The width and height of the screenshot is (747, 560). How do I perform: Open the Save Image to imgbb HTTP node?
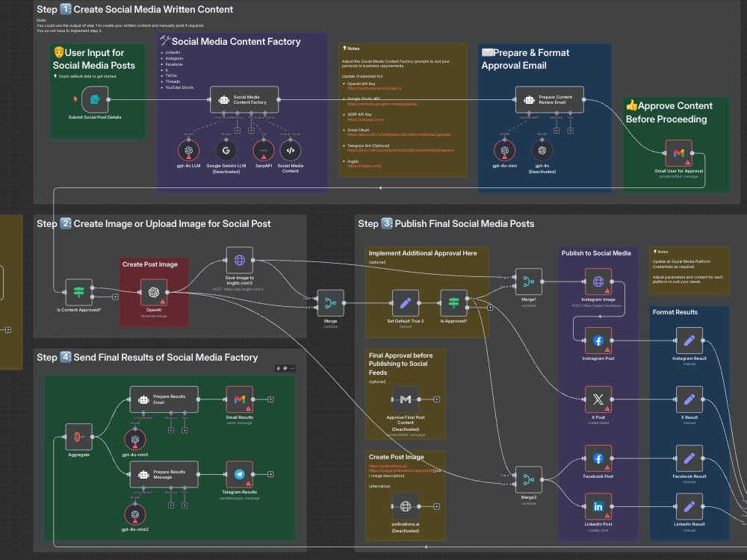pyautogui.click(x=240, y=260)
